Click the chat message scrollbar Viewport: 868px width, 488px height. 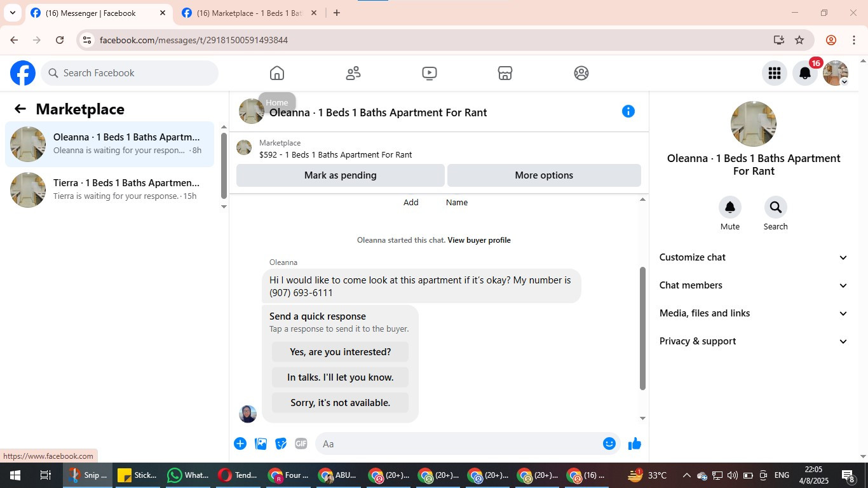click(x=642, y=328)
